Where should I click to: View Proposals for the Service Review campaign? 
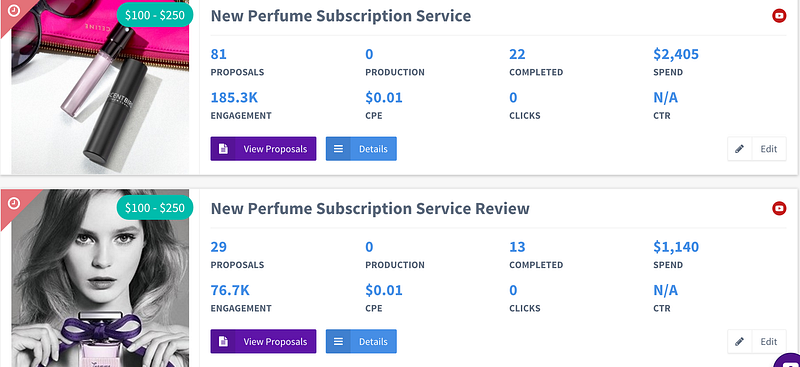263,341
